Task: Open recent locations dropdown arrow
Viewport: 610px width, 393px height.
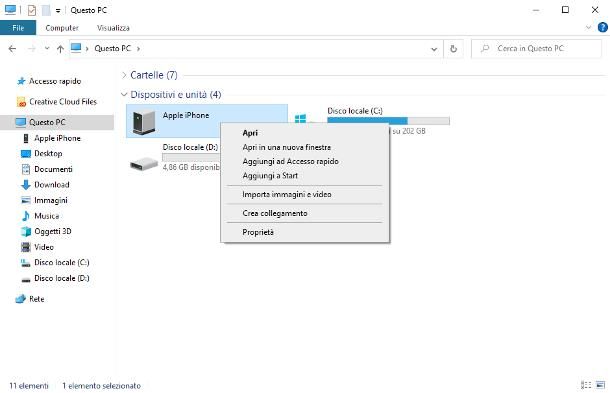Action: [47, 49]
